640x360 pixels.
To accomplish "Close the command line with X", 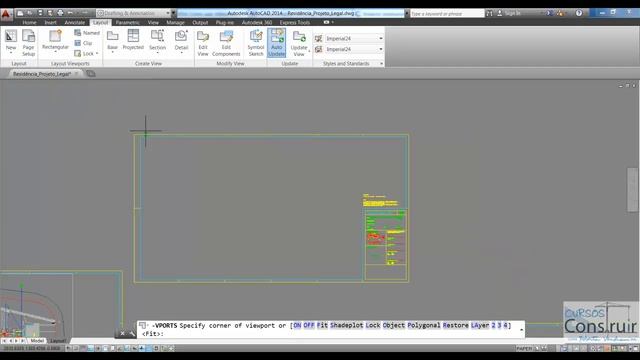I will click(122, 333).
